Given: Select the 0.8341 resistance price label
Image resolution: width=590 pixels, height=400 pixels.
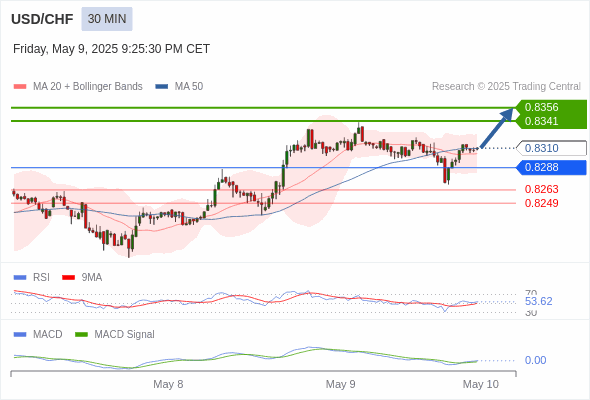Looking at the screenshot, I should tap(541, 121).
